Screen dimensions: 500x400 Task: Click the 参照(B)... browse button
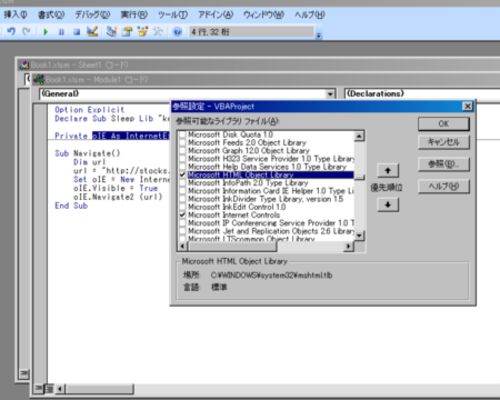(x=444, y=164)
